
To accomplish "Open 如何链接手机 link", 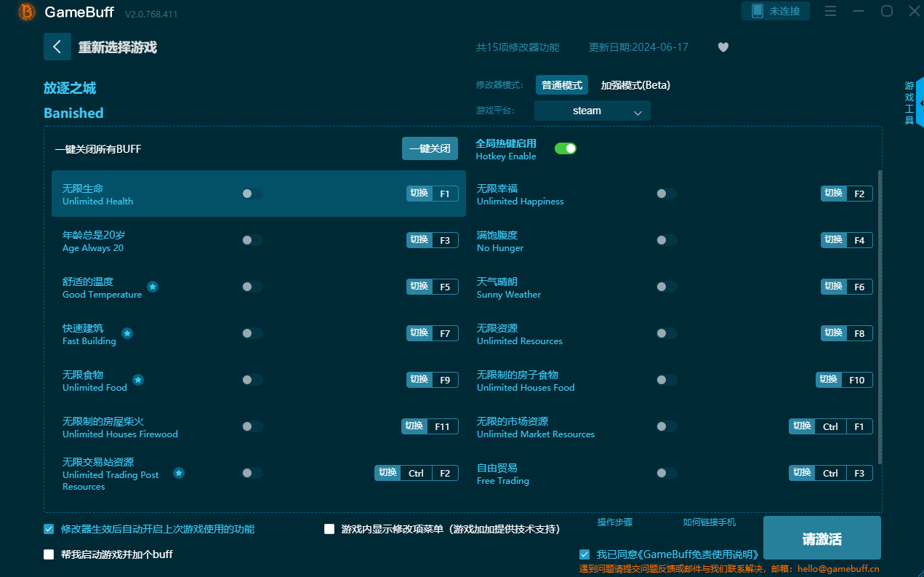I will point(710,522).
